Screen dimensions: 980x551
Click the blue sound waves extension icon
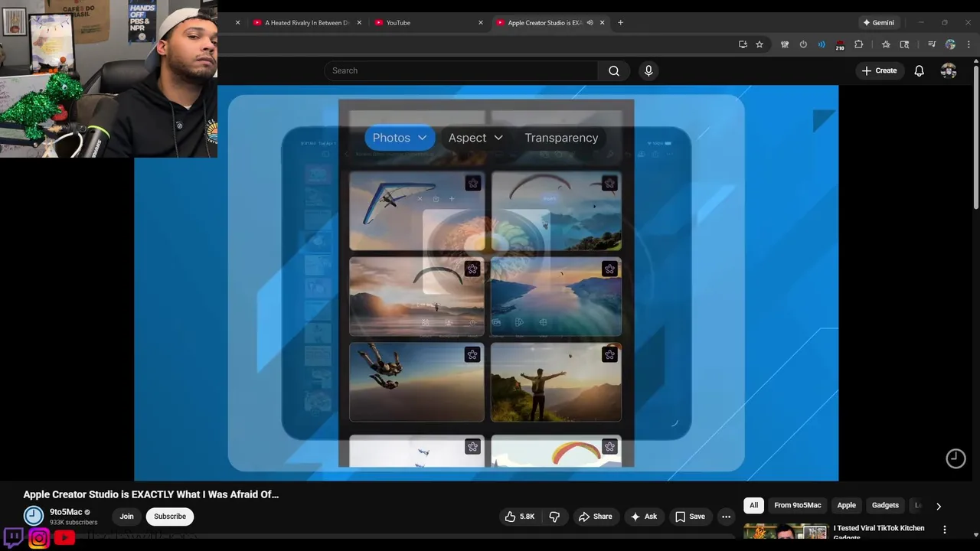(822, 44)
